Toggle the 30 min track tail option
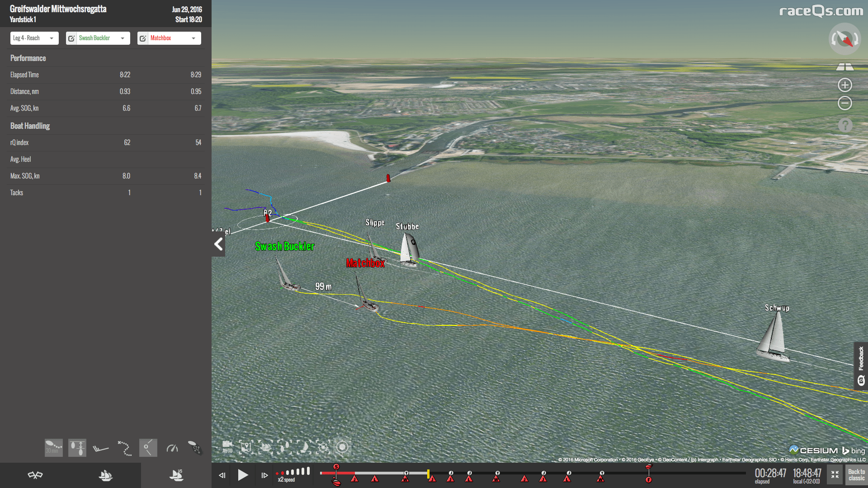This screenshot has width=868, height=488. coord(53,447)
